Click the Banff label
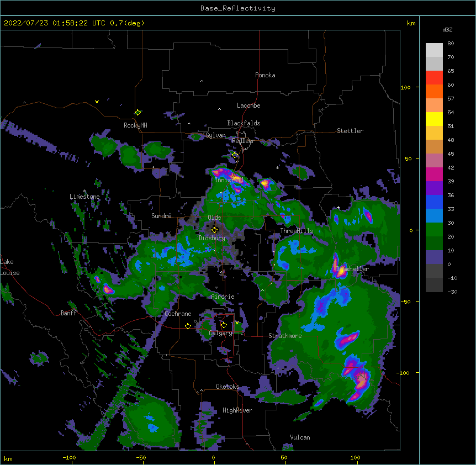476x465 pixels. [x=68, y=313]
